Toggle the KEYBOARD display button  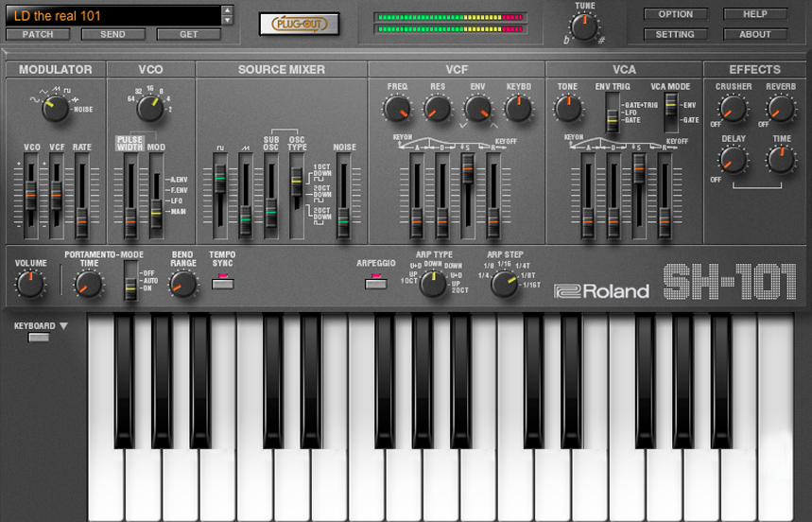point(39,337)
